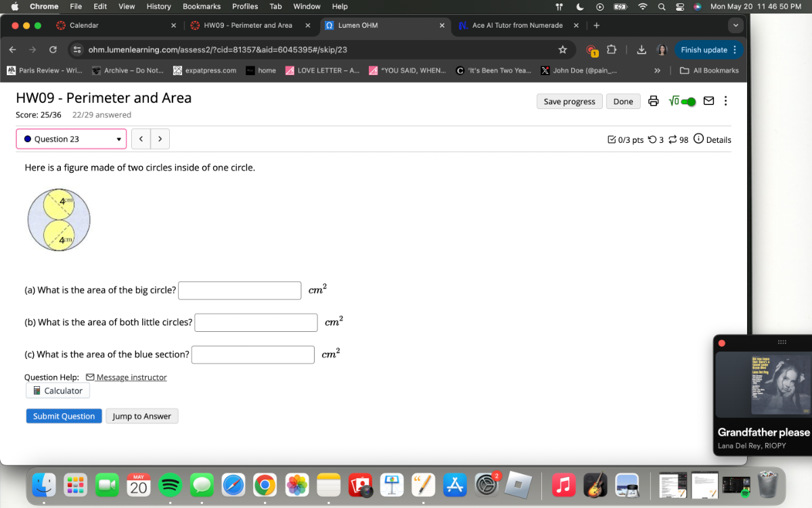Submit Question button

[x=64, y=416]
